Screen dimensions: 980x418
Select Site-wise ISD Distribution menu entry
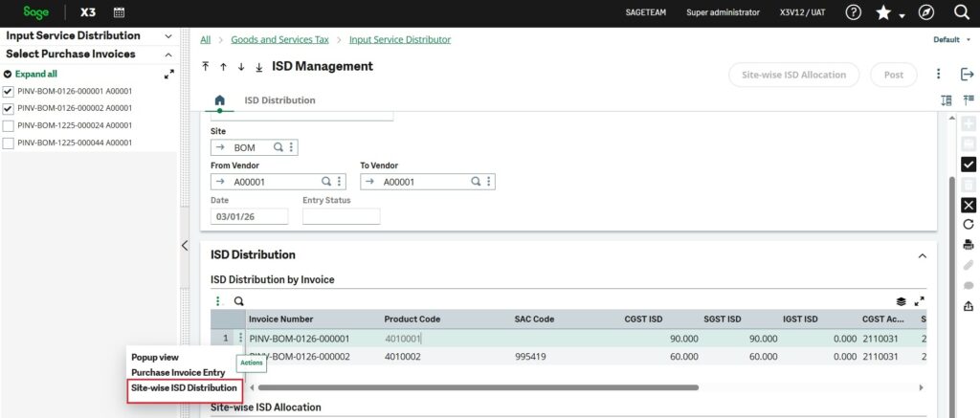point(184,388)
